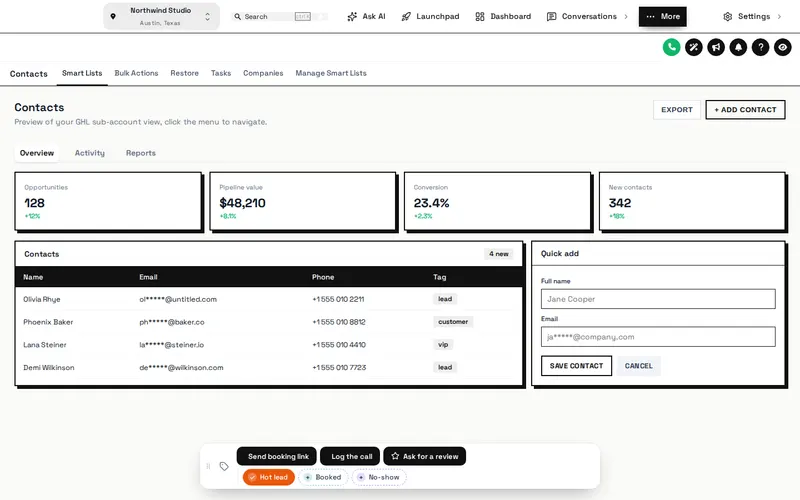The image size is (800, 500).
Task: Open Ask AI
Action: tap(366, 16)
